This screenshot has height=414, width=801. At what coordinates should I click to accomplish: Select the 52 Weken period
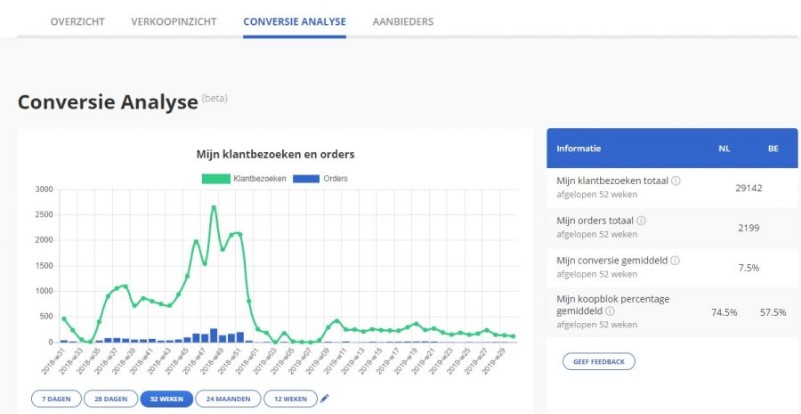coord(166,399)
